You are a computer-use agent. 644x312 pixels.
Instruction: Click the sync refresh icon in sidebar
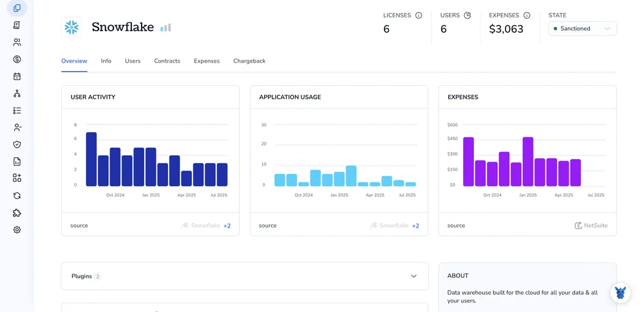tap(17, 196)
